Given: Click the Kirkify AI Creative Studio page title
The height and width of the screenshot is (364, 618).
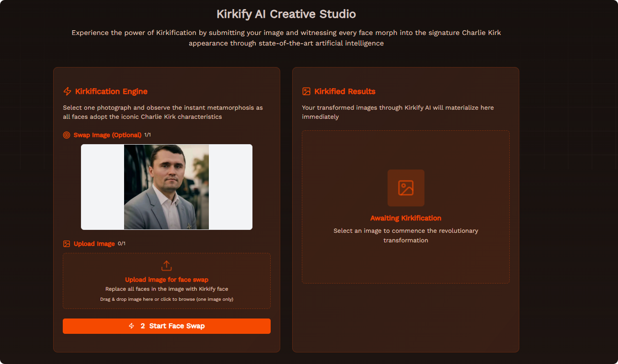Looking at the screenshot, I should click(x=286, y=14).
